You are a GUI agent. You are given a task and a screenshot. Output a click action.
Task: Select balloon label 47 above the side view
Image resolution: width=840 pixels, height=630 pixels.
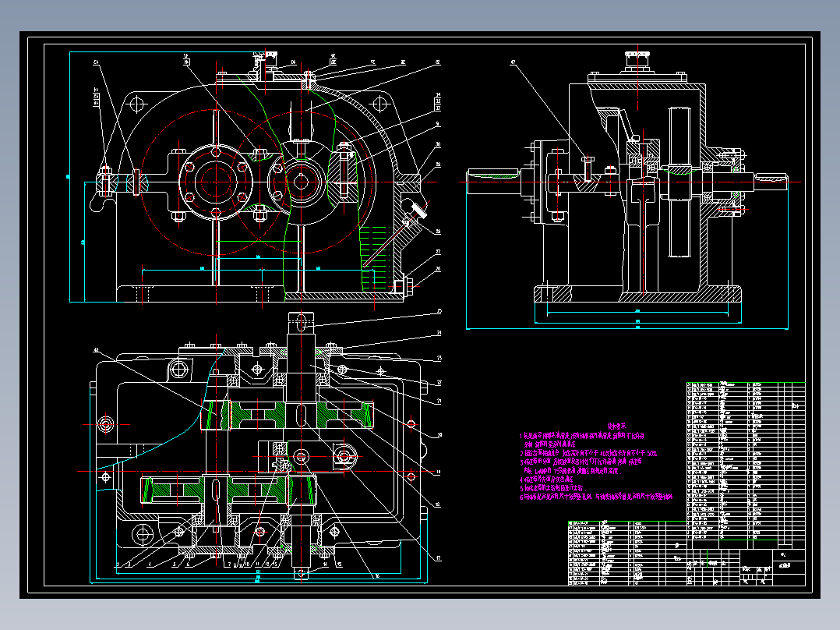[x=514, y=62]
